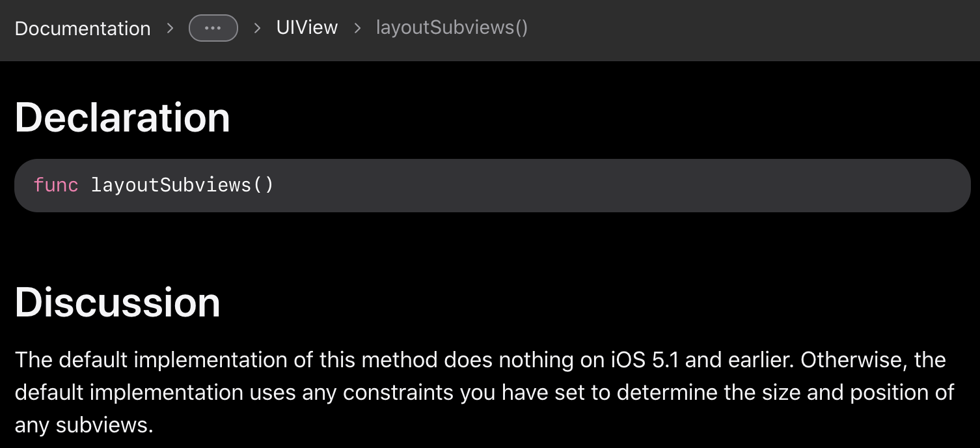Screen dimensions: 980x448
Task: Select the Declaration section heading
Action: tap(122, 117)
